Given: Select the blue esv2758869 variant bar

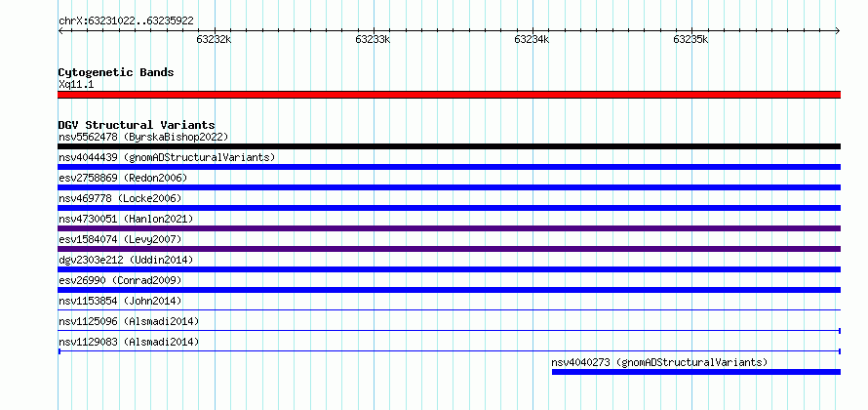Looking at the screenshot, I should click(449, 187).
